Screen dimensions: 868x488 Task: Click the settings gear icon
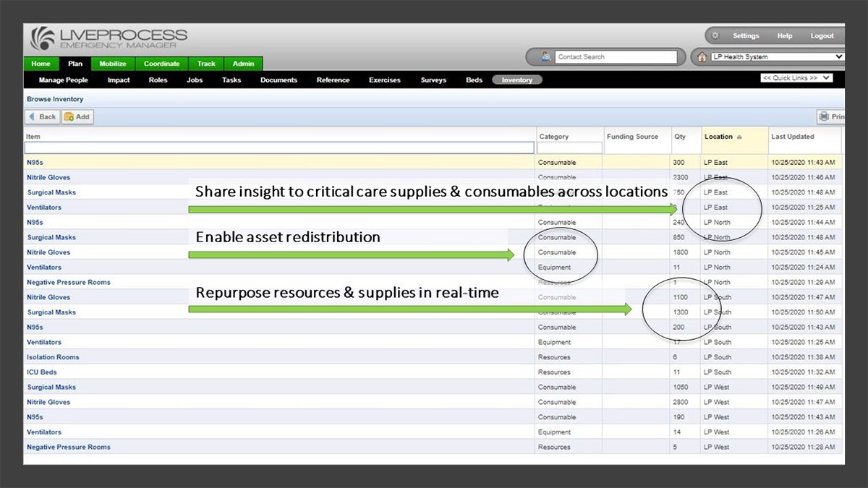point(715,35)
